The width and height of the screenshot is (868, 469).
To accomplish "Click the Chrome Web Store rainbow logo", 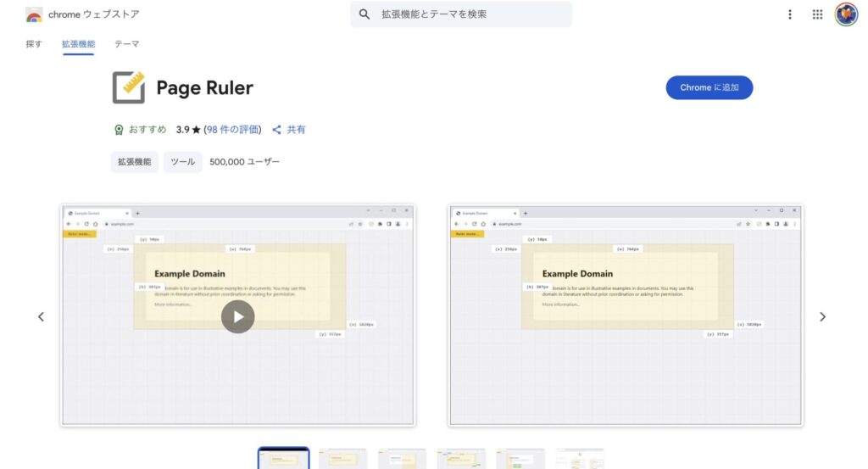I will 34,15.
